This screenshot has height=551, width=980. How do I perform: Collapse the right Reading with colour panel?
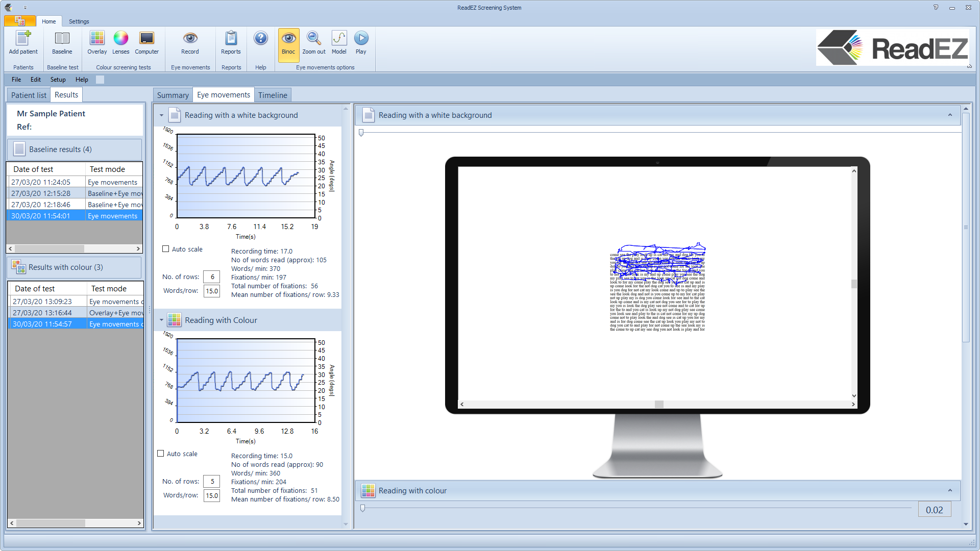tap(950, 490)
